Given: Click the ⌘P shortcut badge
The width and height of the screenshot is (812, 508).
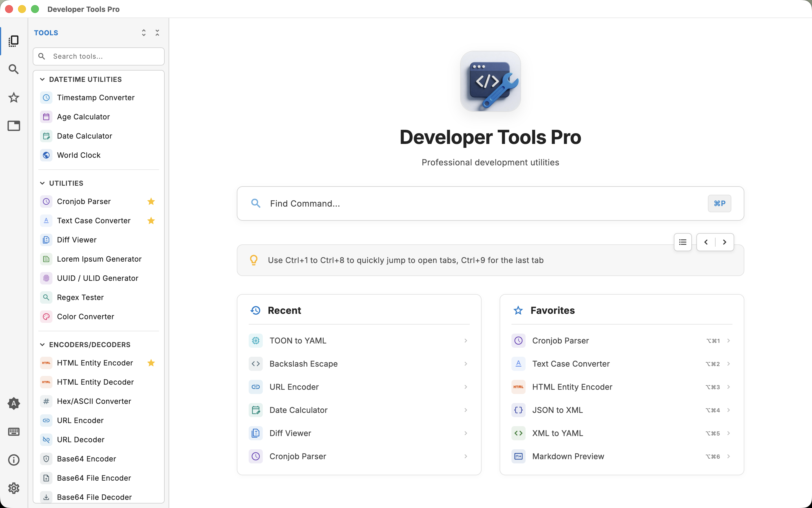Looking at the screenshot, I should click(x=720, y=203).
